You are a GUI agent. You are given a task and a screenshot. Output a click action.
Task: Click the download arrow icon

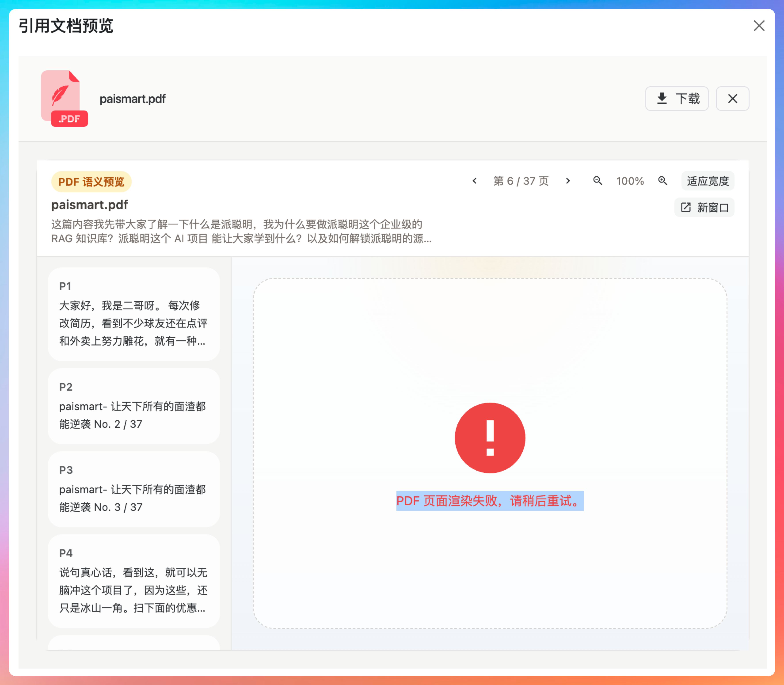[662, 99]
